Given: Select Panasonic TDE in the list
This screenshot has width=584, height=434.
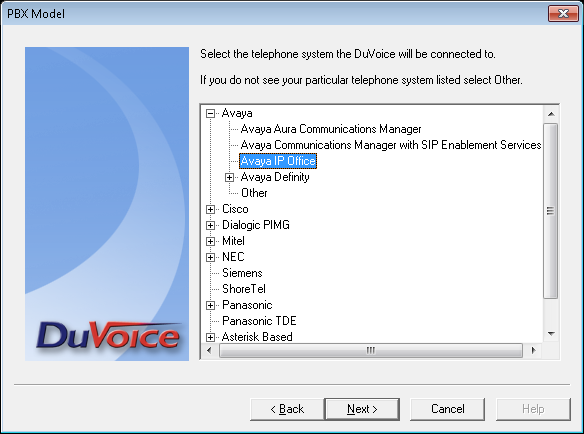Looking at the screenshot, I should (259, 321).
